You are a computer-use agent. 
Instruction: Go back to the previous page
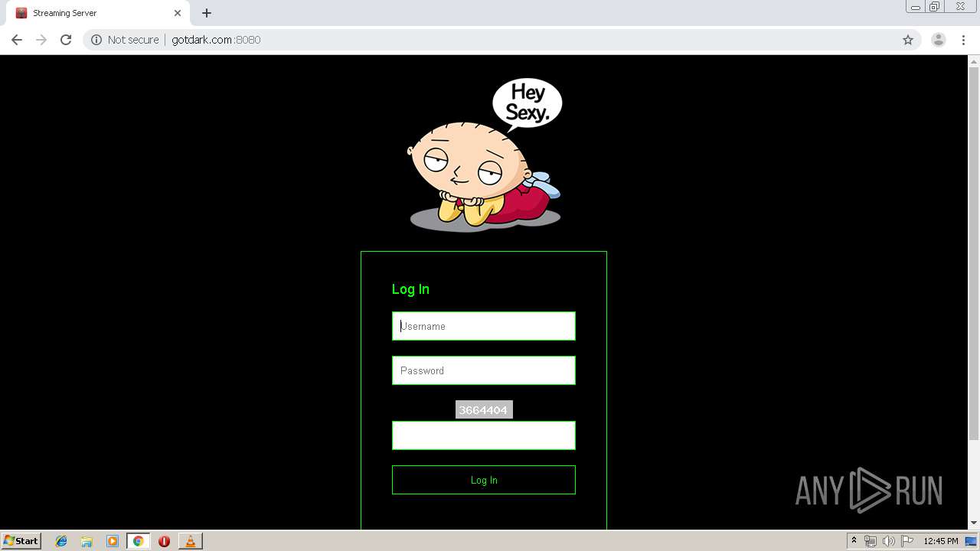tap(17, 40)
